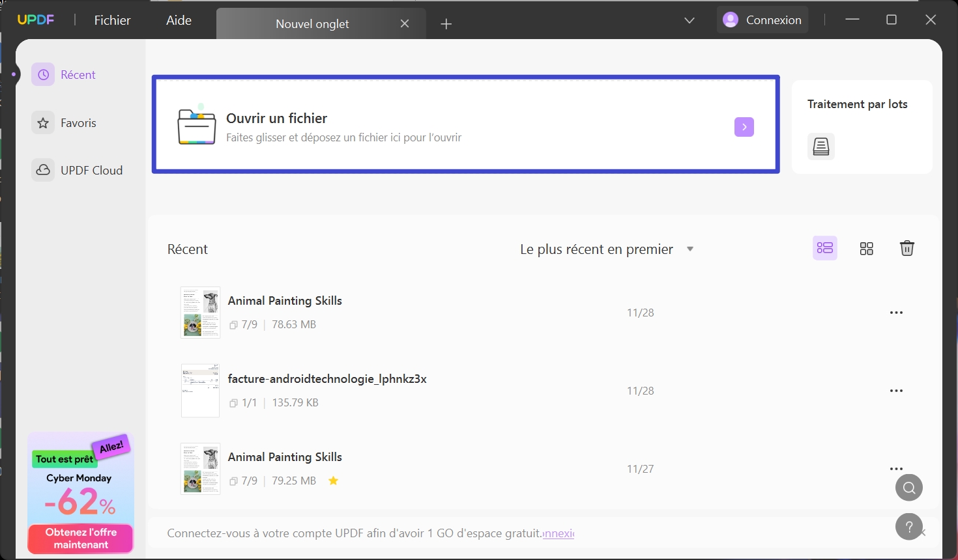
Task: Click the trash icon to clear recent list
Action: (x=907, y=248)
